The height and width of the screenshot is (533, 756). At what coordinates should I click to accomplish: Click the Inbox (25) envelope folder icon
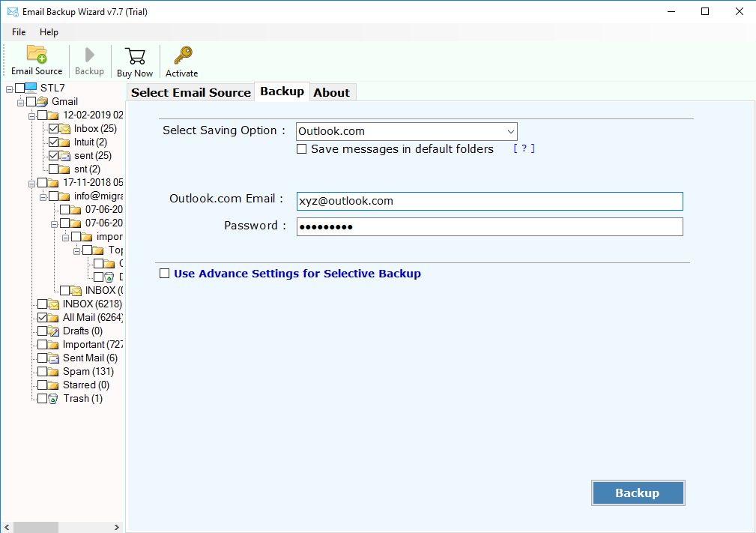pos(64,129)
